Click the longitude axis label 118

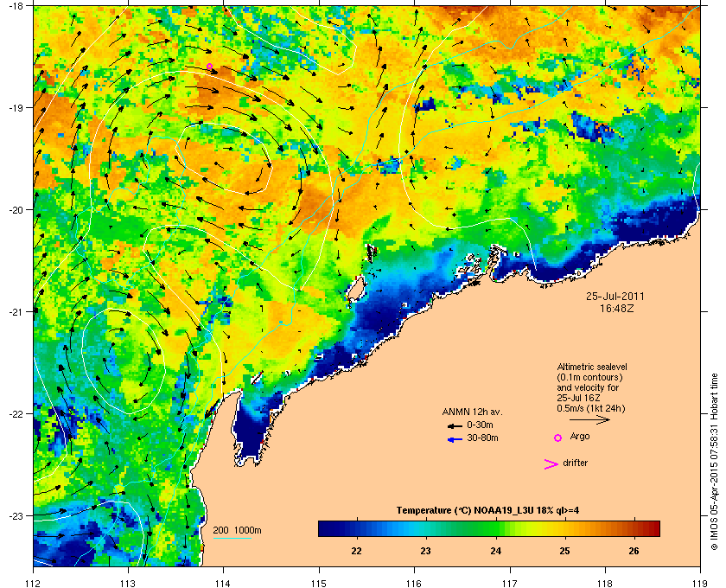point(605,584)
